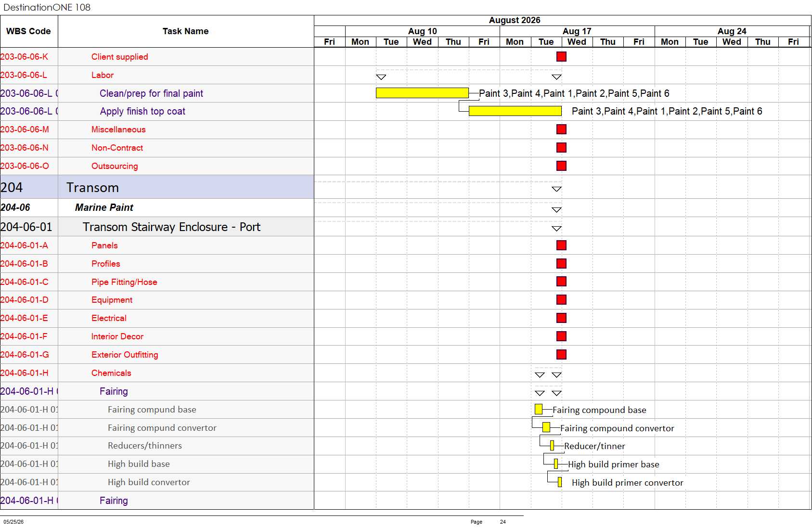Select the Electrical task row
The height and width of the screenshot is (528, 812).
[x=157, y=318]
